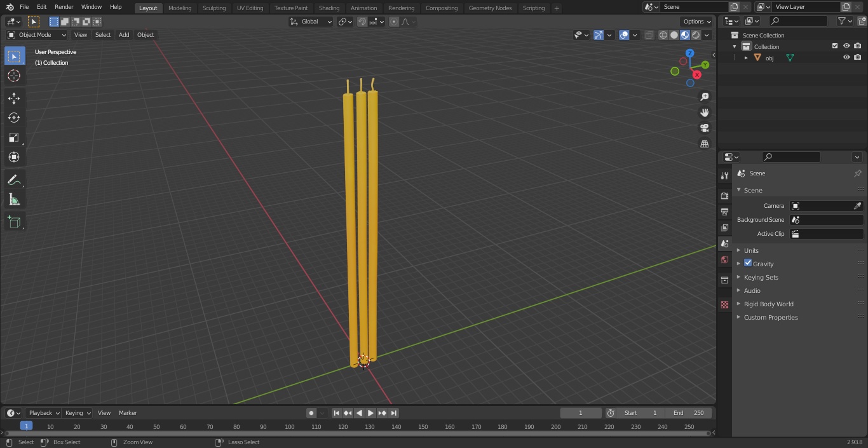
Task: Toggle X-ray mode in viewport header
Action: point(649,35)
